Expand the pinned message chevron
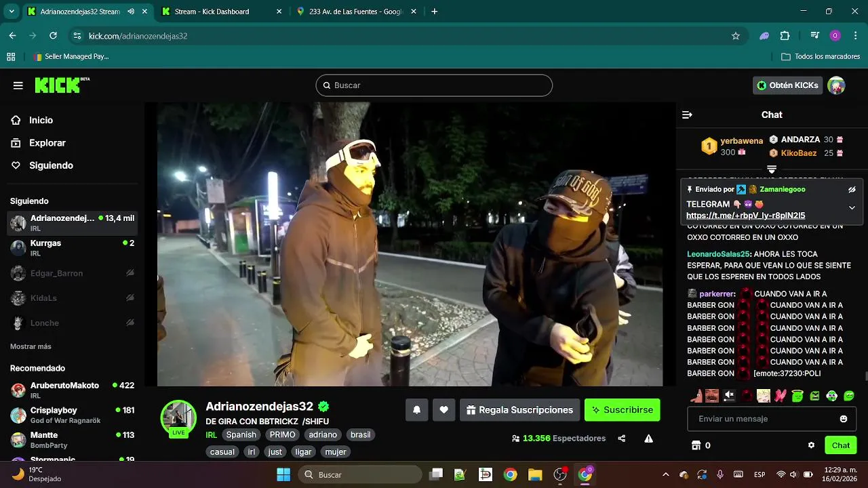 [x=852, y=208]
